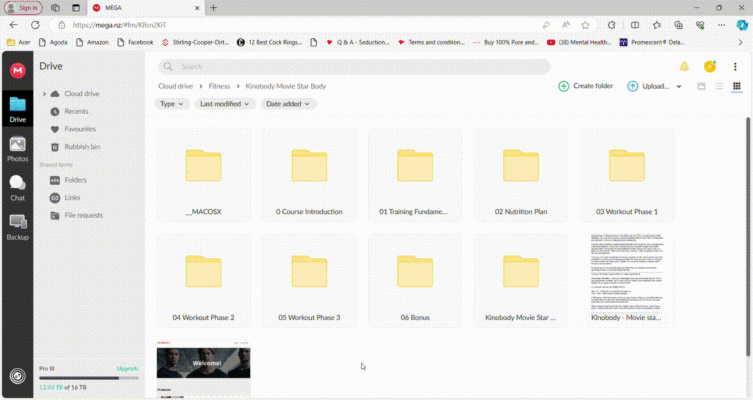This screenshot has height=400, width=753.
Task: Select Favourites in the sidebar
Action: (x=80, y=129)
